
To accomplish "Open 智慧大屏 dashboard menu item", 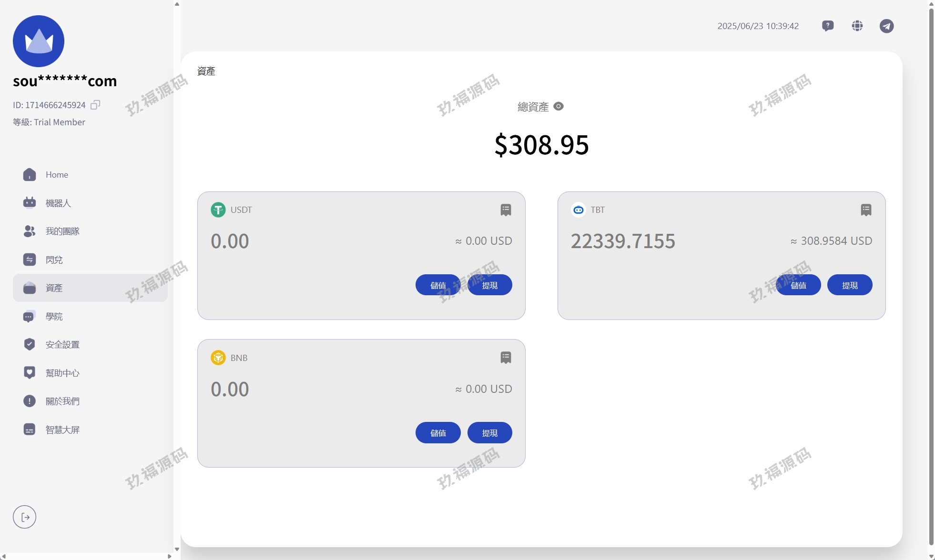I will click(x=62, y=430).
